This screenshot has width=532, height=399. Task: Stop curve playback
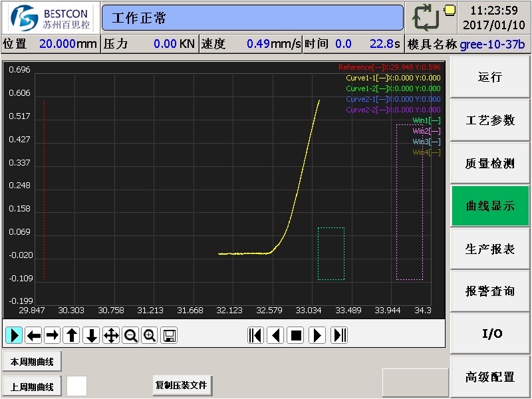[x=295, y=335]
